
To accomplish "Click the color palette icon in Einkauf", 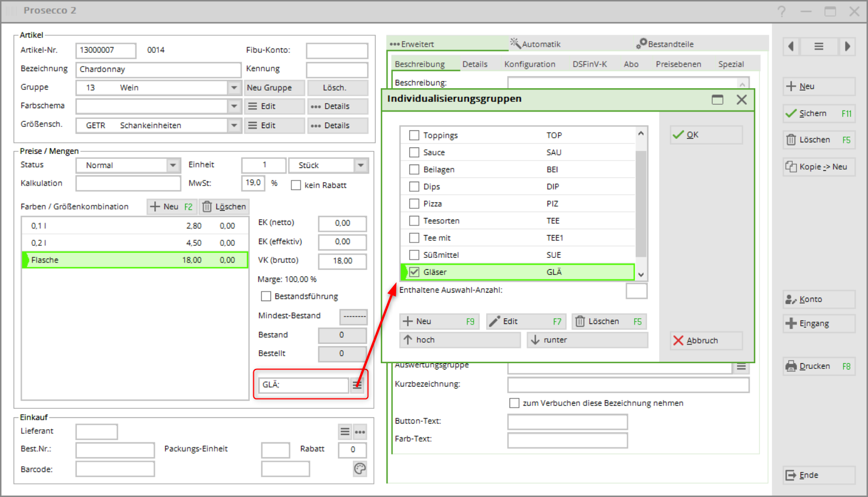I will (360, 469).
